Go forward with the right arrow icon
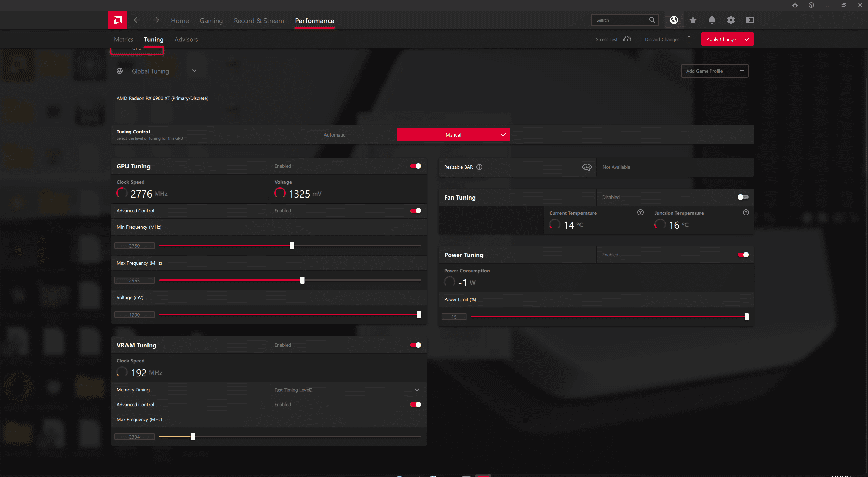This screenshot has height=477, width=868. click(156, 20)
